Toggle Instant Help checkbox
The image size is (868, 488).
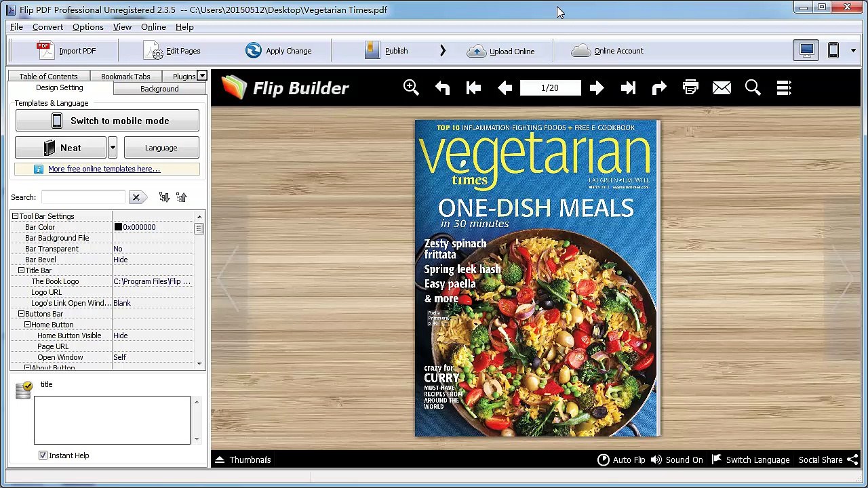pyautogui.click(x=43, y=455)
